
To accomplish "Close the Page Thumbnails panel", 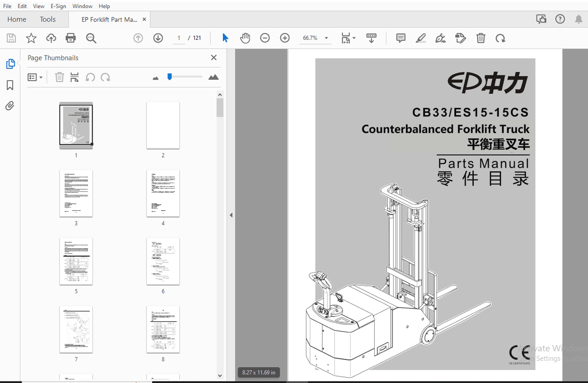I will point(213,57).
